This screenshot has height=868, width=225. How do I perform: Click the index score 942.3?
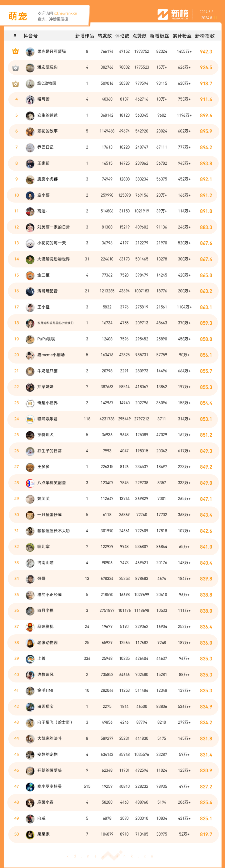pos(206,52)
